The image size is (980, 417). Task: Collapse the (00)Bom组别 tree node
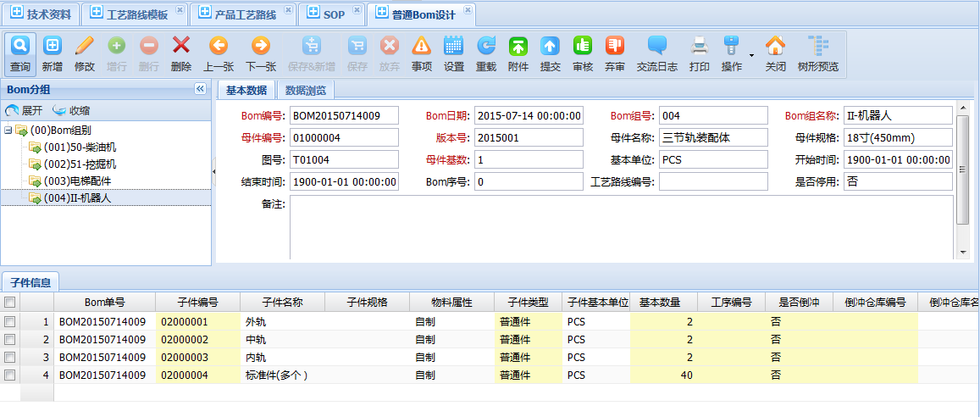8,131
